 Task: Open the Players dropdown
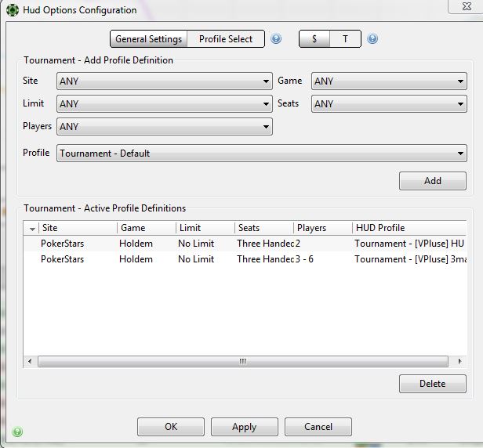pos(165,126)
